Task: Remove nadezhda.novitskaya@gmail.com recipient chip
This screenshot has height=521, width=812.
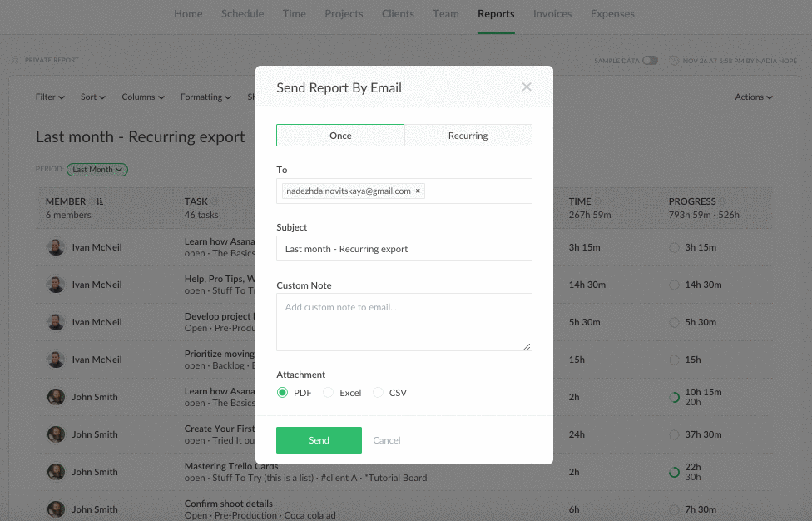Action: (418, 191)
